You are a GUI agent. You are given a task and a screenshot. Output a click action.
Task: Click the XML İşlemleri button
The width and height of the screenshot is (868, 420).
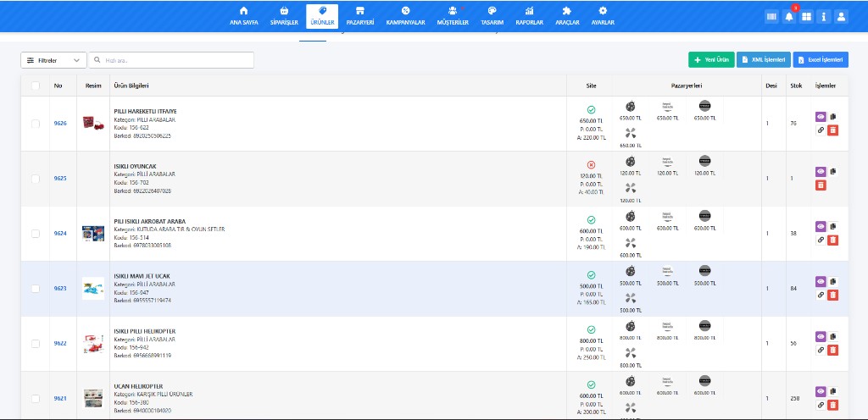coord(764,59)
